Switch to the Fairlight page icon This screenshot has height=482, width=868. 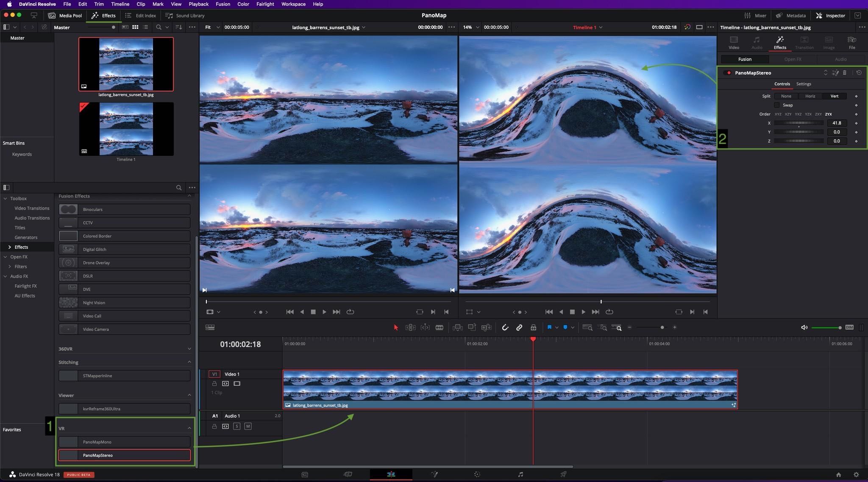point(520,474)
